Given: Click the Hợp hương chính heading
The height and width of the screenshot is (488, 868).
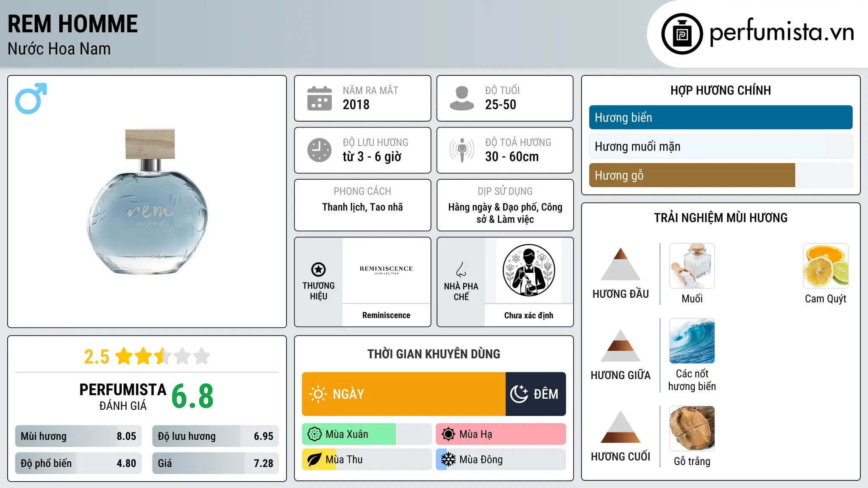Looking at the screenshot, I should (721, 90).
